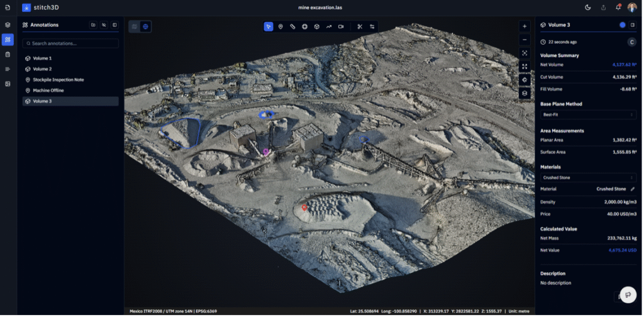The width and height of the screenshot is (644, 320).
Task: Open the clipboard reports sidebar icon
Action: pos(8,54)
